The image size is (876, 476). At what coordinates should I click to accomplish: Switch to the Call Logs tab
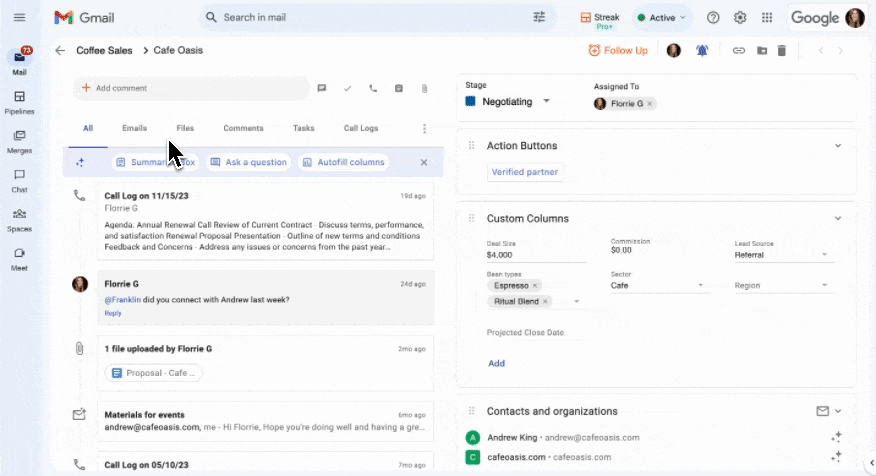click(361, 128)
